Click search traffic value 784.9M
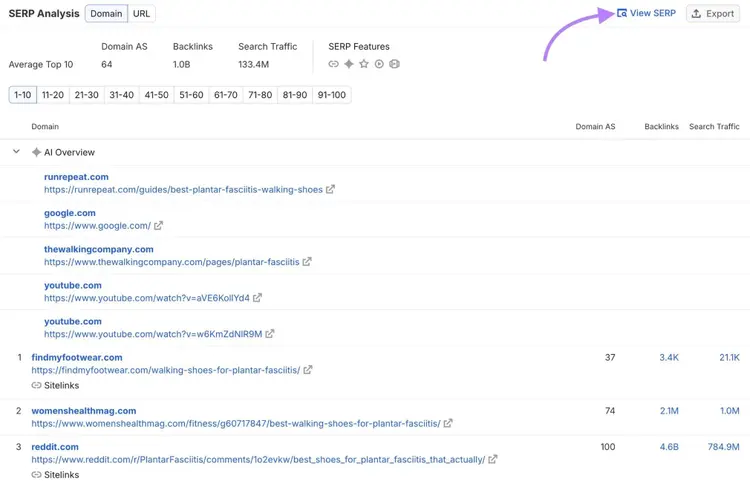 coord(723,447)
